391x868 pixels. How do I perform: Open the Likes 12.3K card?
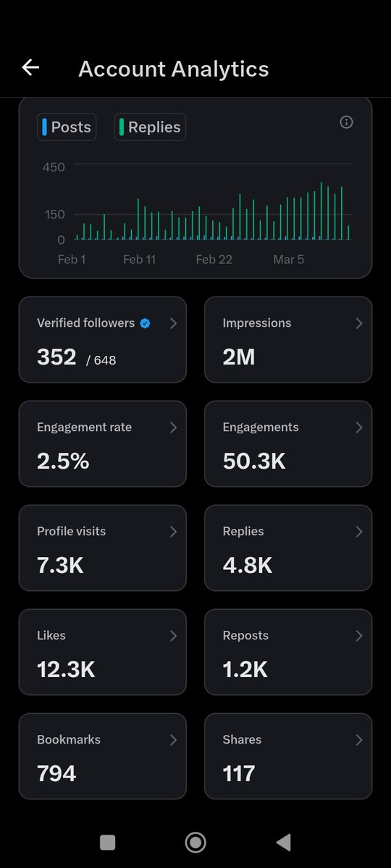102,652
